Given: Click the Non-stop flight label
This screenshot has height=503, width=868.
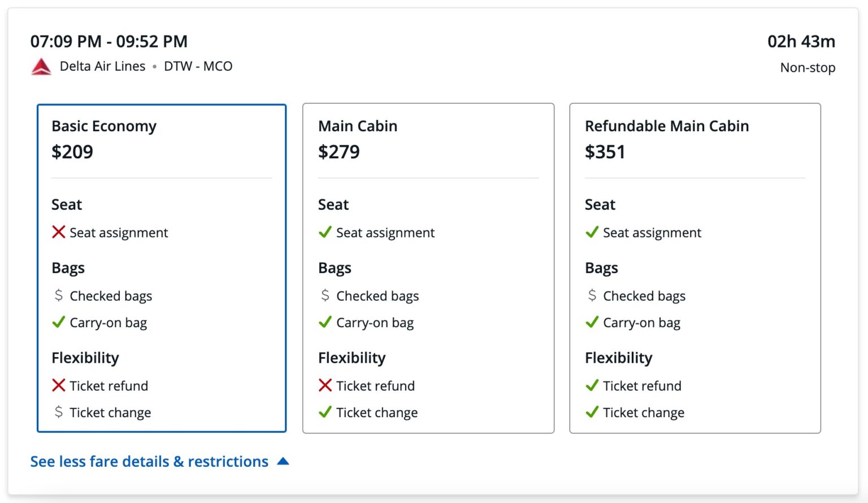Looking at the screenshot, I should (x=807, y=67).
